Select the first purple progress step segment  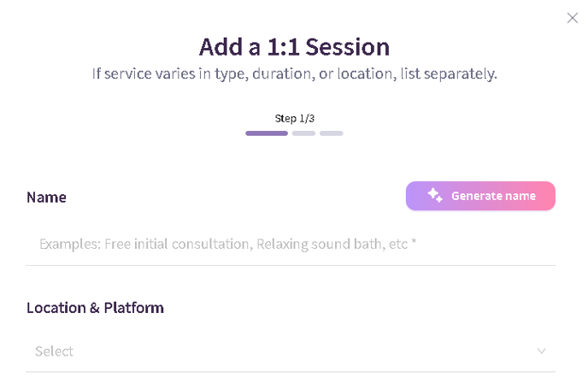(x=267, y=133)
